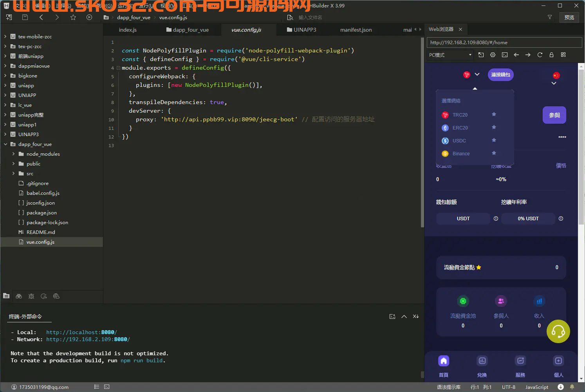Toggle star next to Binance network
585x392 pixels.
(x=494, y=153)
